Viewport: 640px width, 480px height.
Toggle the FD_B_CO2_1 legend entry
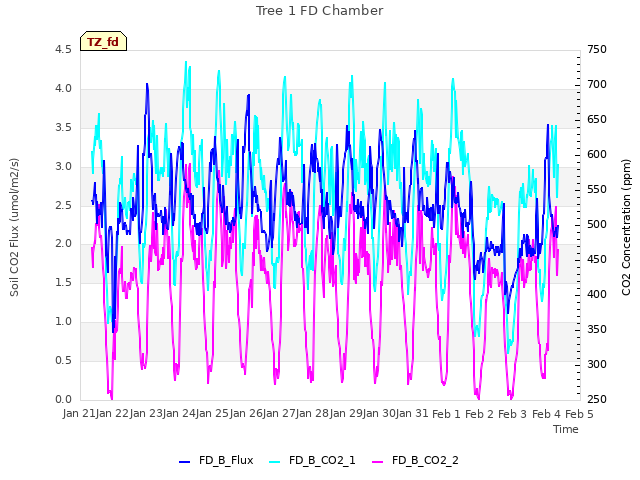point(312,460)
